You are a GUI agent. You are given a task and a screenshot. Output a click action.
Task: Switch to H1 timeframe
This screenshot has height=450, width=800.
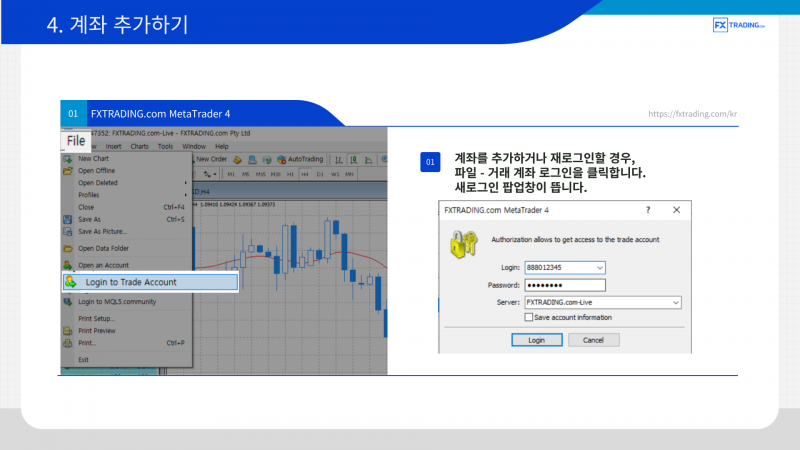[x=290, y=174]
